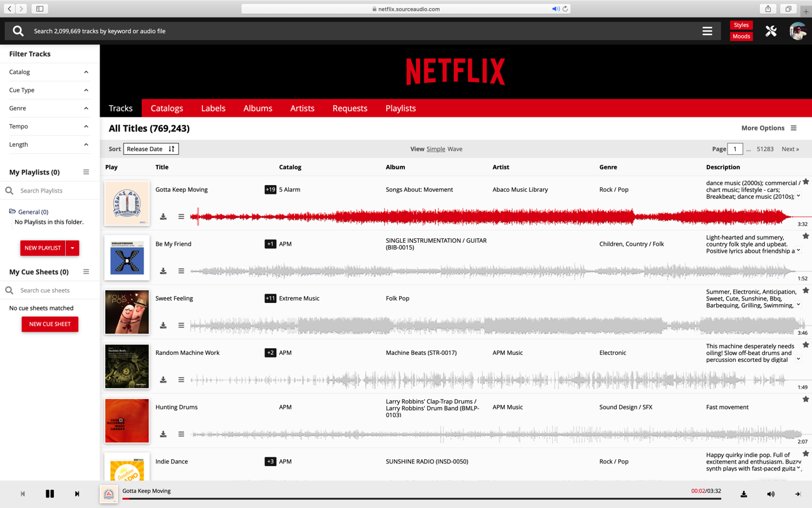Toggle sort direction arrows beside Release Date
Viewport: 812px width, 508px height.
172,149
